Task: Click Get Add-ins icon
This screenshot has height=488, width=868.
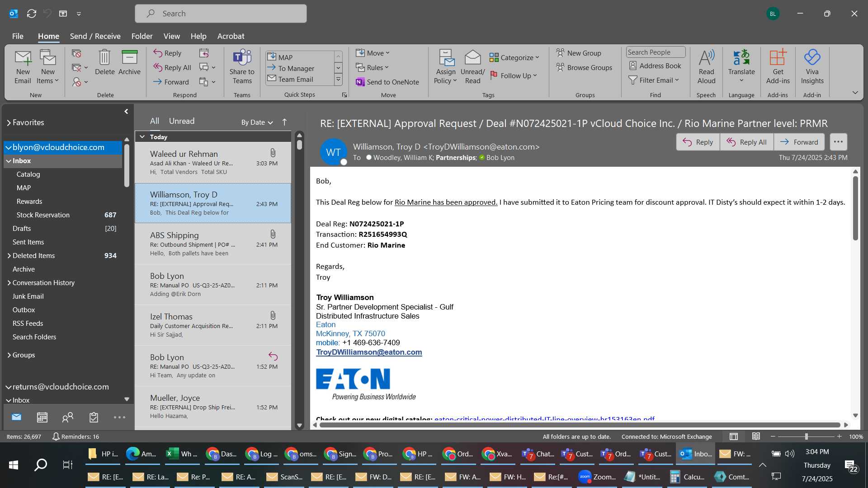Action: [x=778, y=67]
